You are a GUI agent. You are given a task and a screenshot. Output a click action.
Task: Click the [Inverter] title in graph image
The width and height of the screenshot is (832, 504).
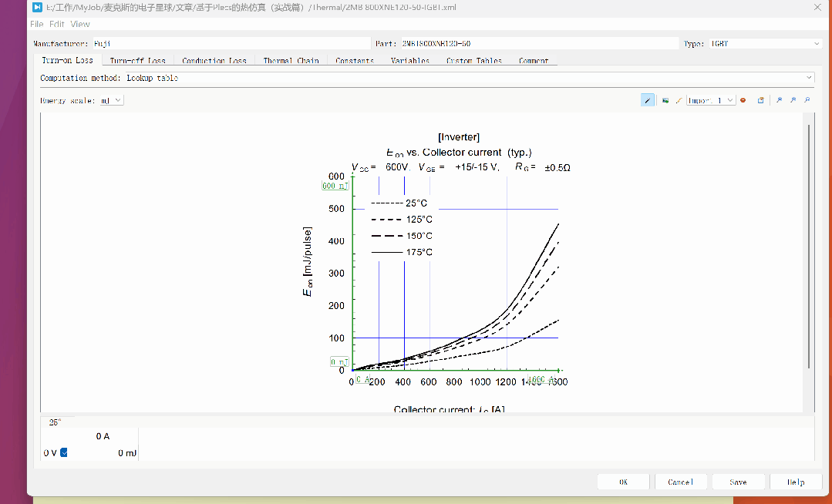point(459,137)
